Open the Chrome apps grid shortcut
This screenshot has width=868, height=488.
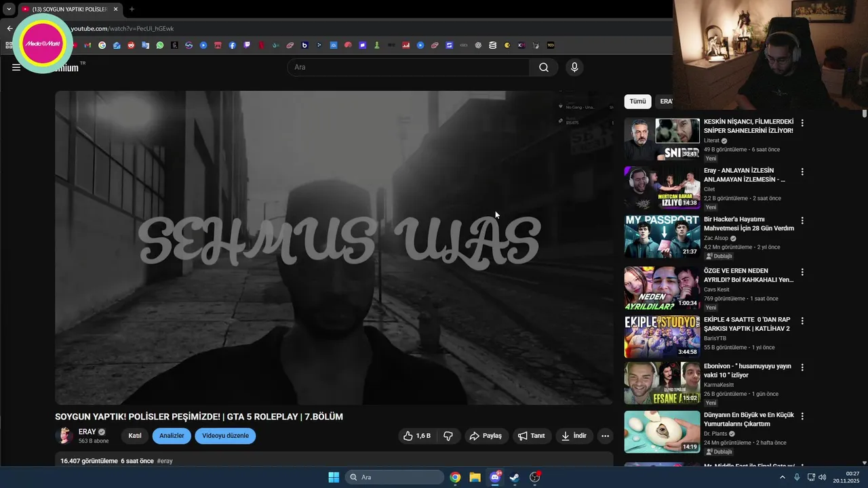click(x=9, y=45)
